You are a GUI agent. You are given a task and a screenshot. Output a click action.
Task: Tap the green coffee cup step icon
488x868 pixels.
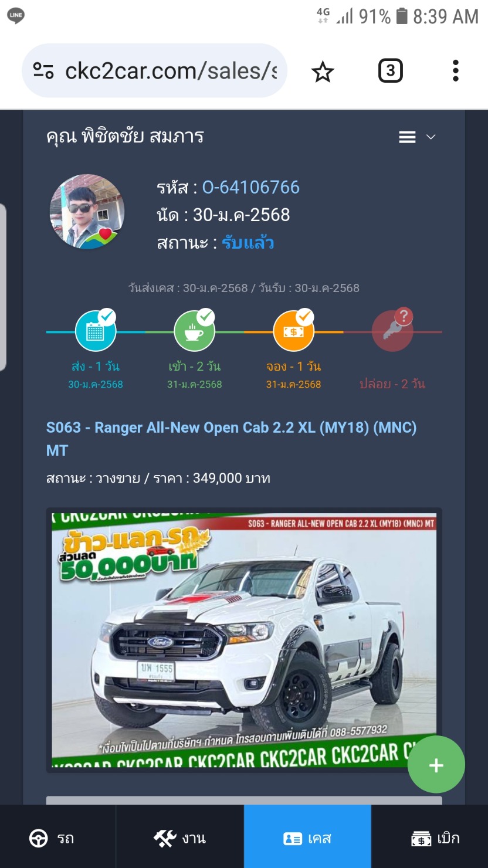click(195, 331)
